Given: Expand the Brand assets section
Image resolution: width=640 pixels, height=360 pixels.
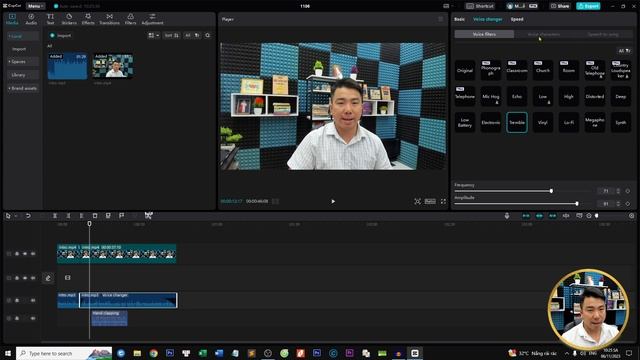Looking at the screenshot, I should [x=23, y=88].
